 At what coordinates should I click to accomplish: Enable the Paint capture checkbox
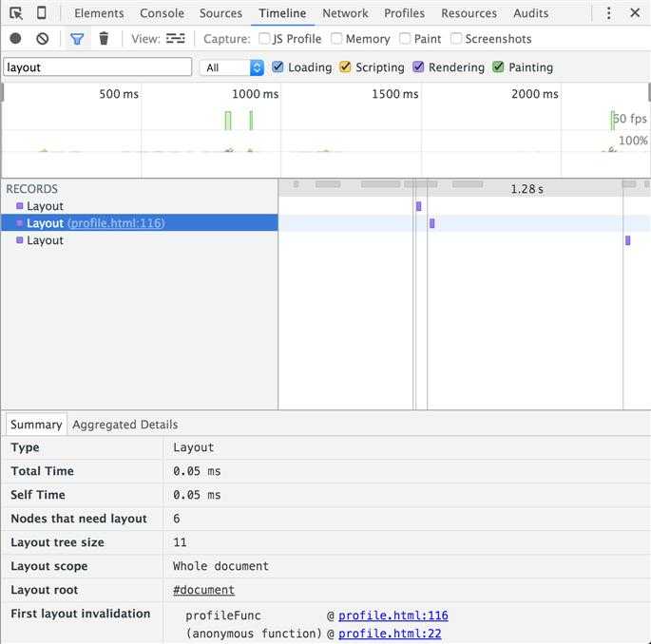click(x=405, y=39)
